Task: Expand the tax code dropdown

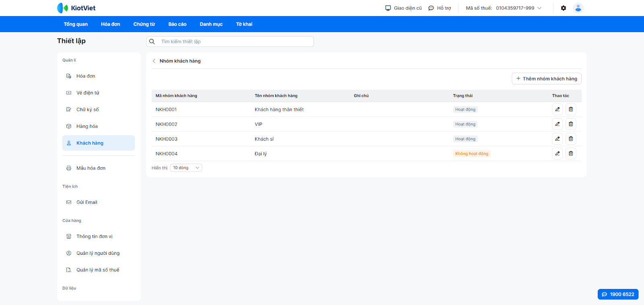Action: click(539, 8)
